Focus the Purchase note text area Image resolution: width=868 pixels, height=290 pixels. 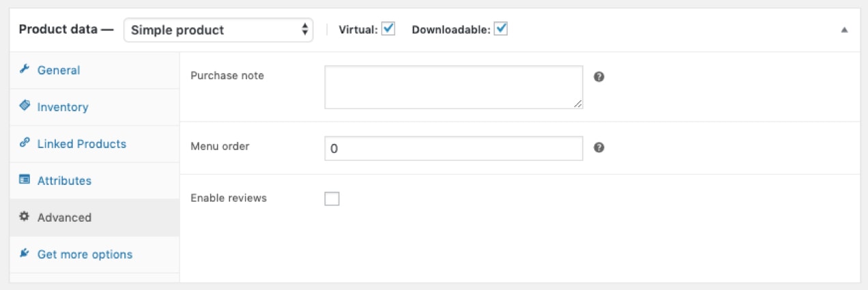point(453,87)
